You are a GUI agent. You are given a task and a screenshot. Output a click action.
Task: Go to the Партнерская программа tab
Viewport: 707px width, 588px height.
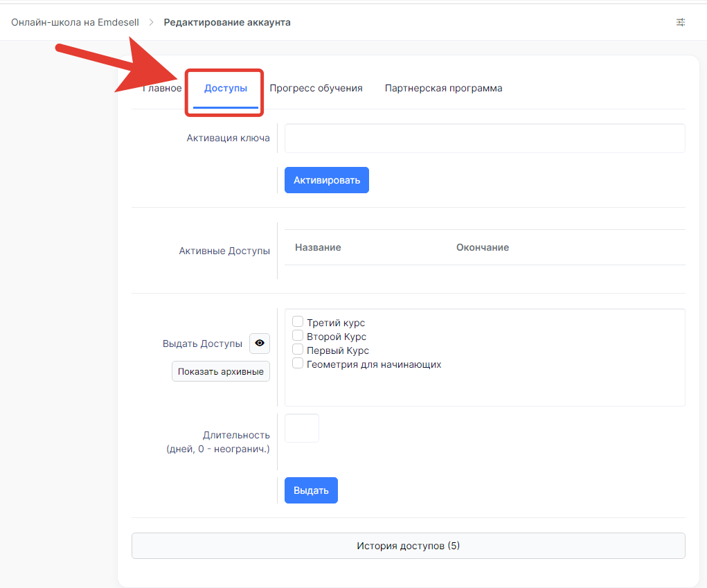[x=443, y=89]
